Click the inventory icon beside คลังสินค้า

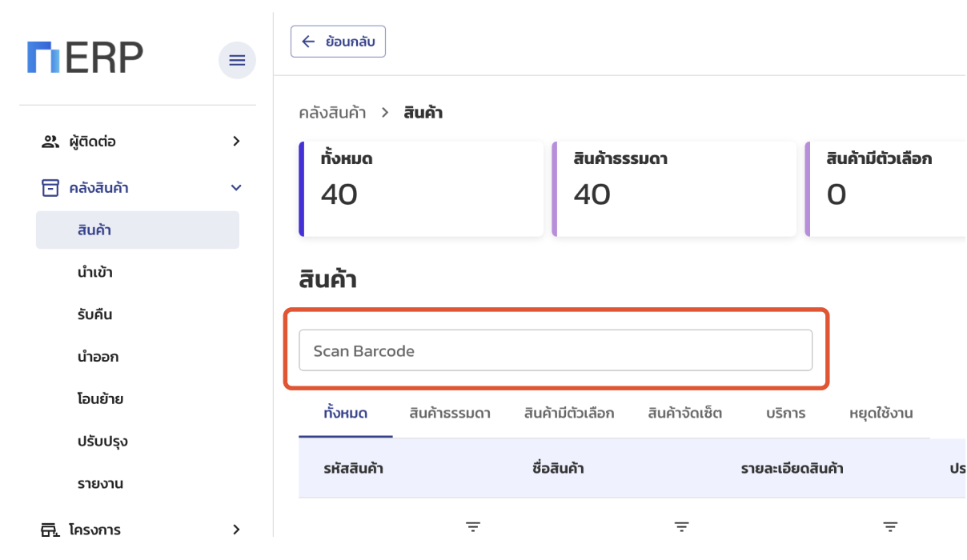pyautogui.click(x=48, y=187)
